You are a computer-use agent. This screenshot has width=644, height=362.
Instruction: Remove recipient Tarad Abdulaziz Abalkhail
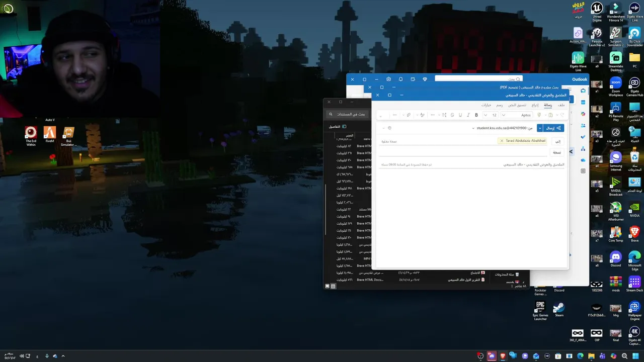502,141
